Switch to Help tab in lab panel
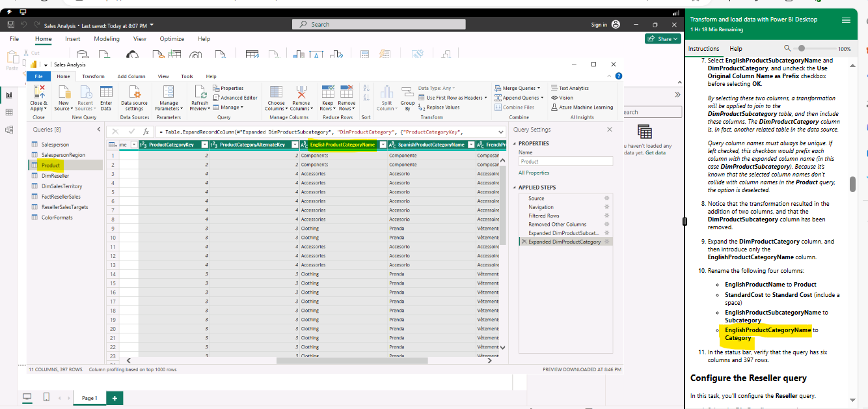This screenshot has height=409, width=868. [735, 49]
